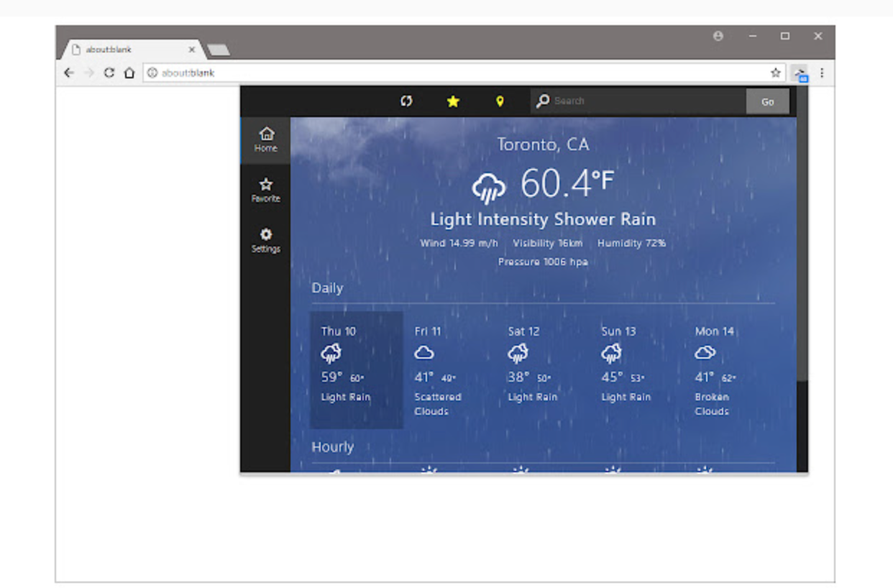Screen dimensions: 893x588
Task: Click the browser reload button
Action: 109,73
